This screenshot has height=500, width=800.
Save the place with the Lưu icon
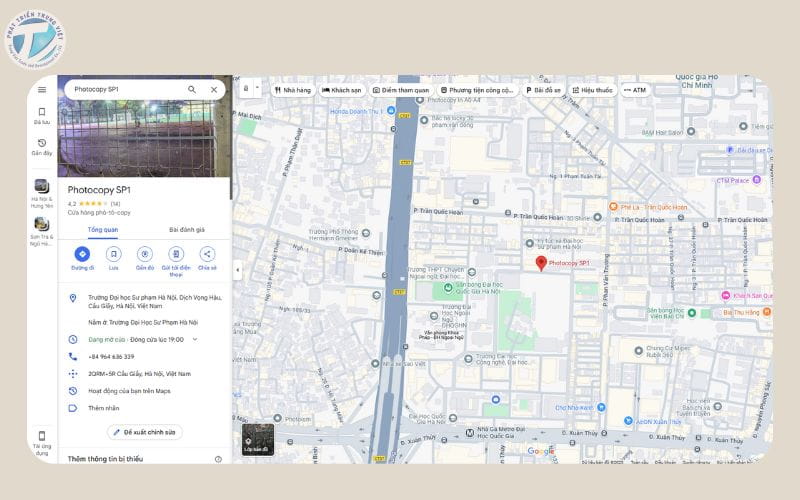pos(113,254)
